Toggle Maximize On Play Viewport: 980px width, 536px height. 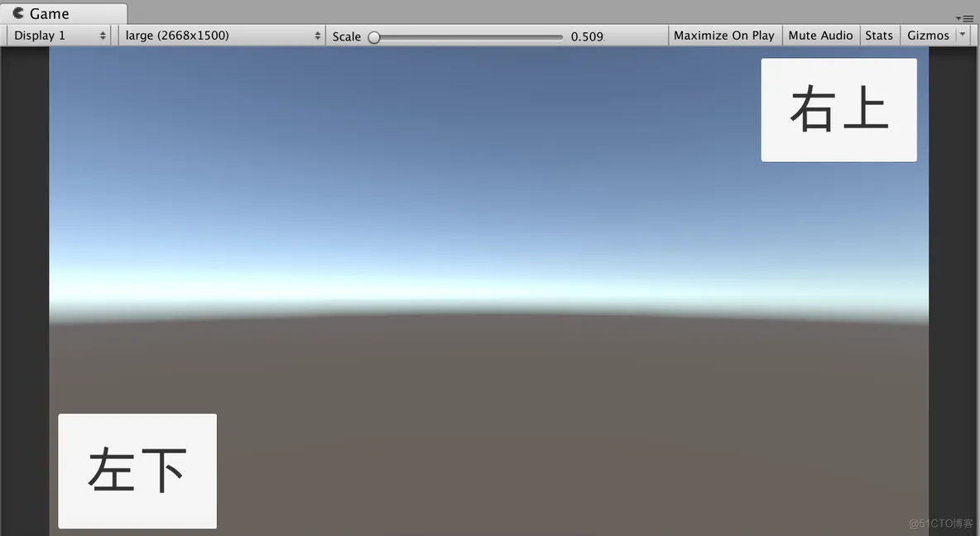click(x=723, y=36)
